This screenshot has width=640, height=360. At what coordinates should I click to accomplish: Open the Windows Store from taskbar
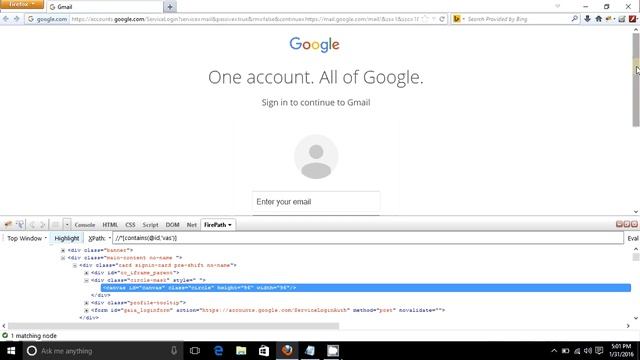point(264,351)
